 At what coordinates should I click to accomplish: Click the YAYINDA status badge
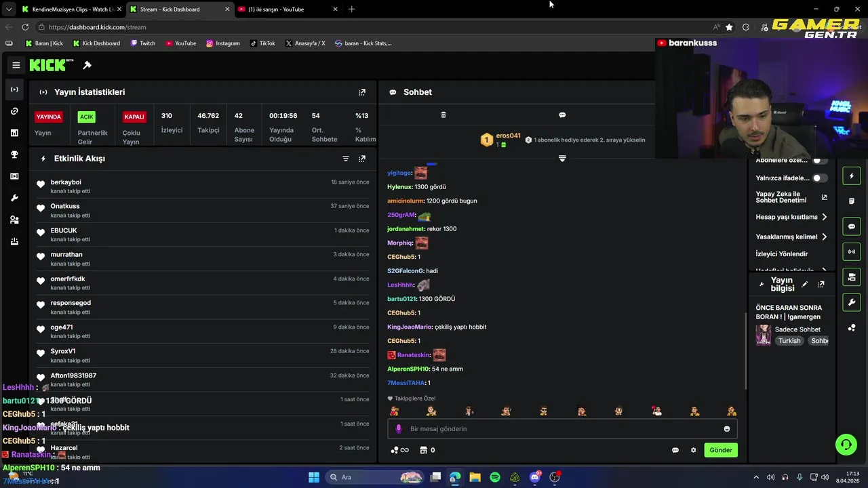point(49,117)
